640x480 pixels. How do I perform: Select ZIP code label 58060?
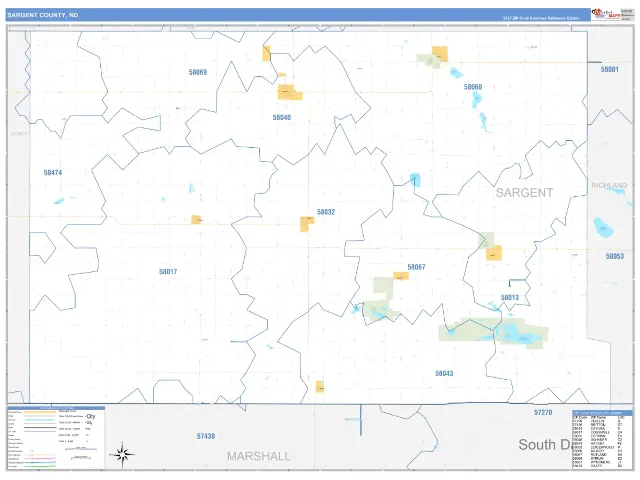point(473,87)
